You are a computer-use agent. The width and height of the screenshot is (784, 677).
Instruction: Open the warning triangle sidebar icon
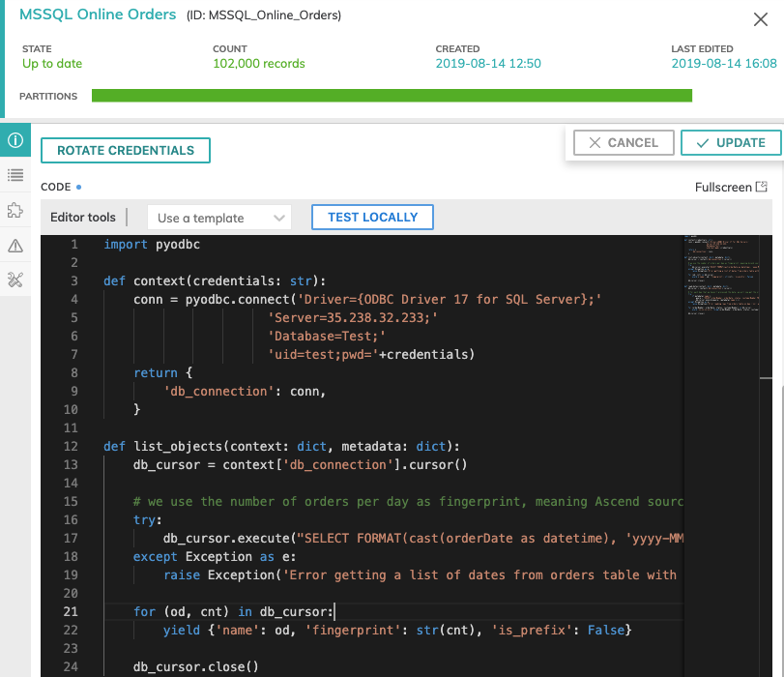pos(15,246)
